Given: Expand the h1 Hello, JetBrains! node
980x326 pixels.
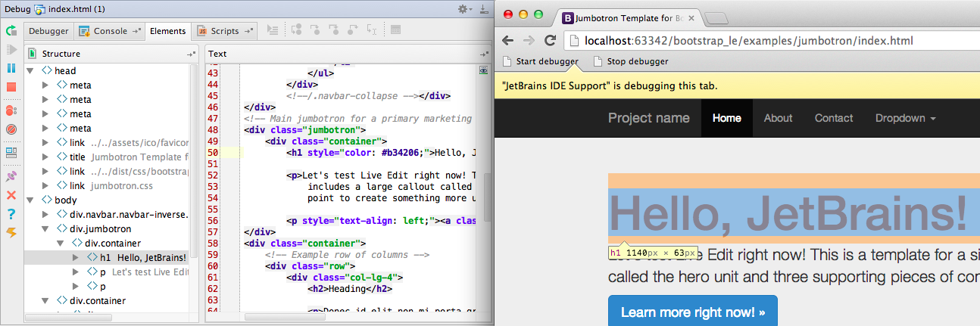Looking at the screenshot, I should pyautogui.click(x=75, y=257).
